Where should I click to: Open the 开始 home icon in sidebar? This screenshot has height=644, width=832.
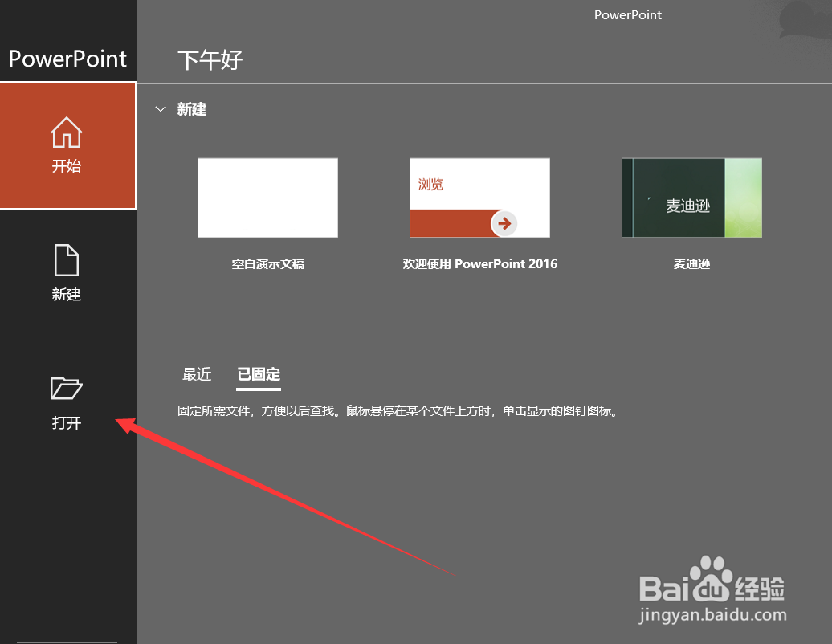point(67,132)
